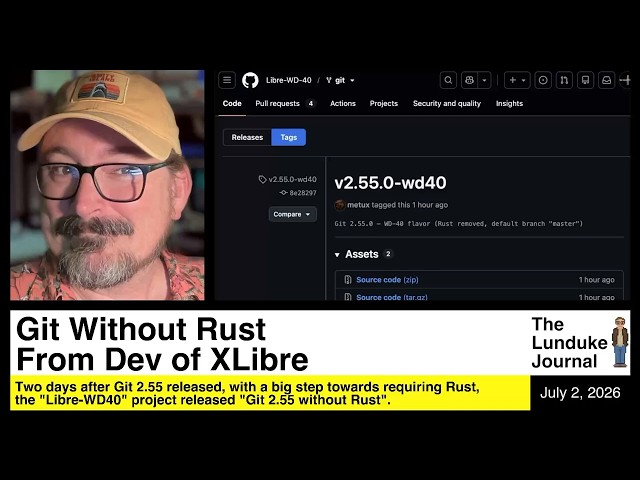Screen dimensions: 640x480
Task: Open the pull requests header icon
Action: coord(564,80)
